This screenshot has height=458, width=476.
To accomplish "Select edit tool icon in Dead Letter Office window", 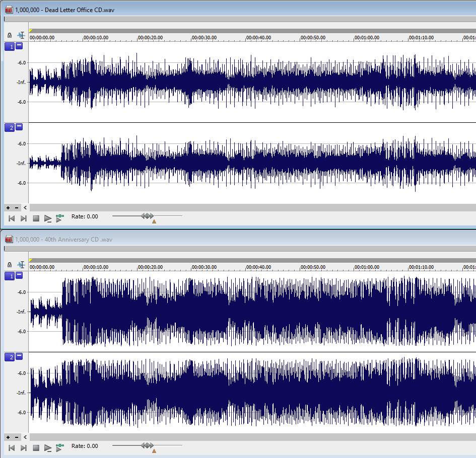I will coord(21,35).
